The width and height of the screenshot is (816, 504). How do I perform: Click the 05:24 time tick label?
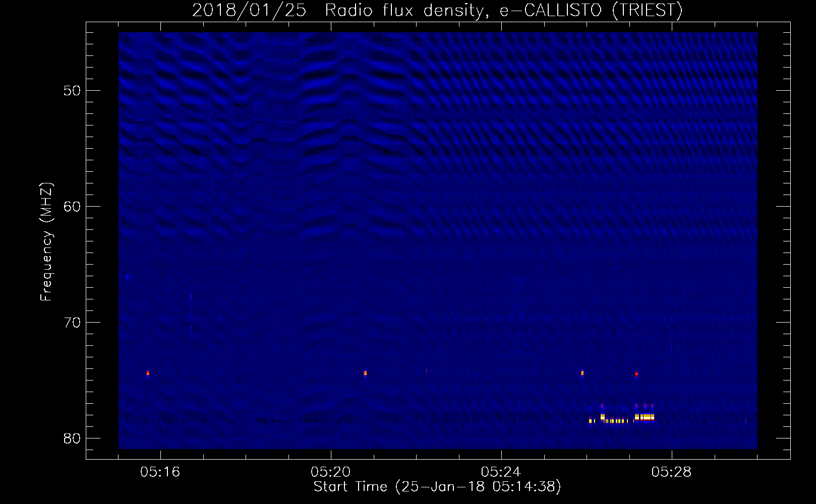(x=501, y=472)
